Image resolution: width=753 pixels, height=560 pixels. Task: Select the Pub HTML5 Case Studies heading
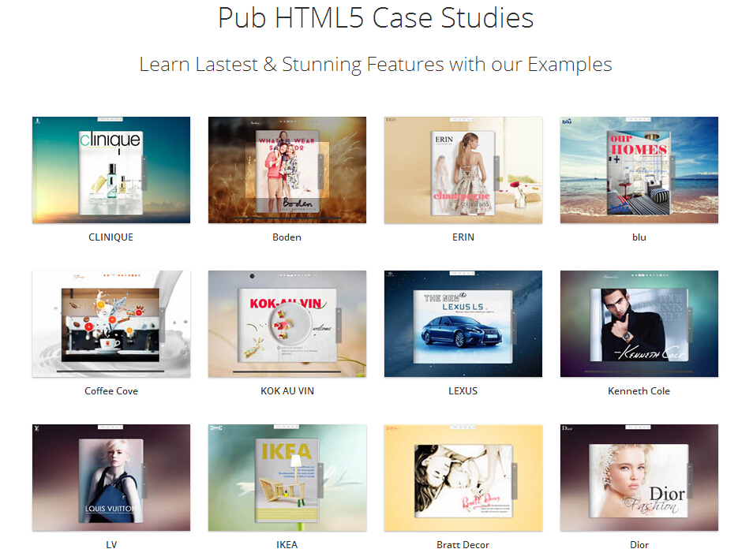(x=376, y=18)
